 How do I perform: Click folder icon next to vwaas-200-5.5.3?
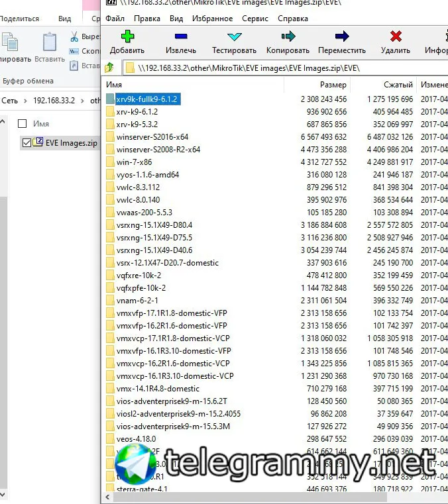110,213
